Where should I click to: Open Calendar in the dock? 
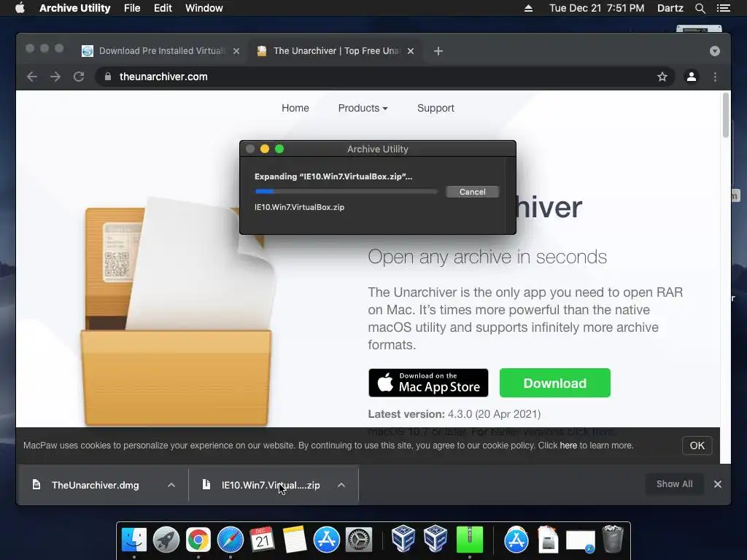262,540
